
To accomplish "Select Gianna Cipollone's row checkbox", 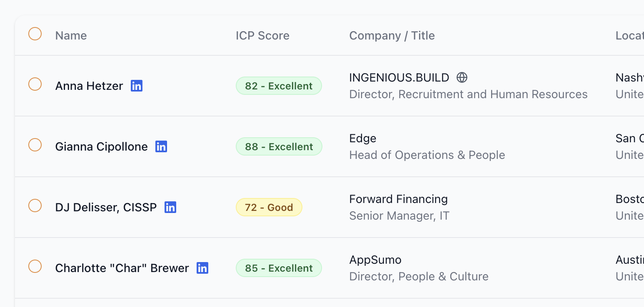I will (x=35, y=145).
